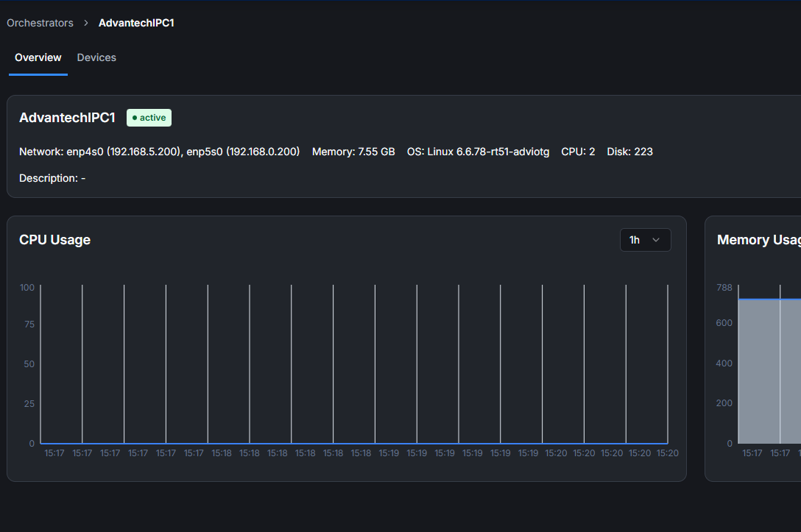Switch to the Devices tab
The width and height of the screenshot is (801, 532).
tap(96, 57)
